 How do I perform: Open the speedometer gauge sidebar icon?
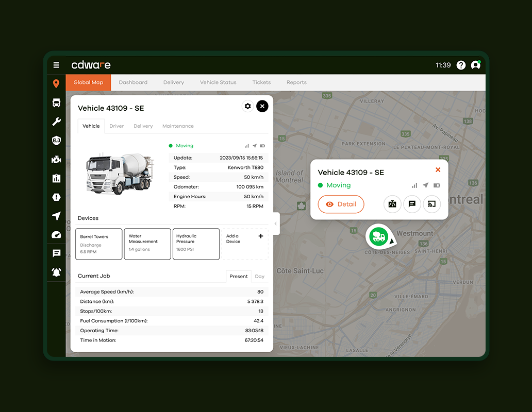(x=56, y=235)
